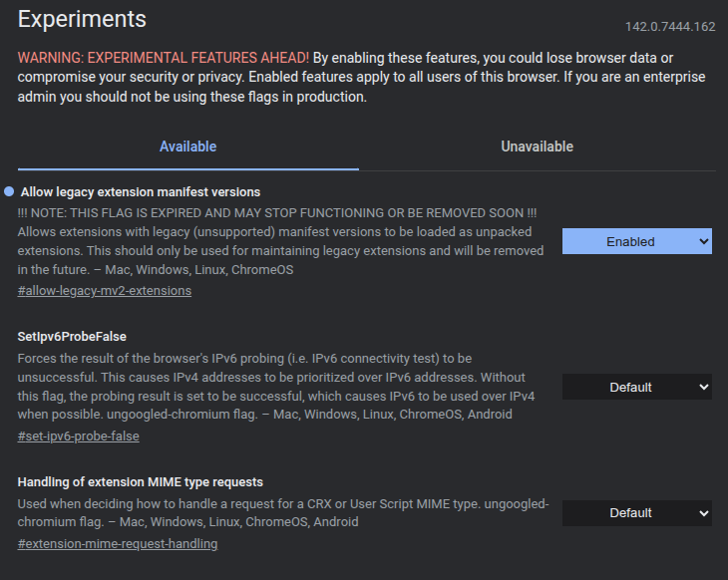
Task: Click the Experiments page heading
Action: pyautogui.click(x=82, y=19)
